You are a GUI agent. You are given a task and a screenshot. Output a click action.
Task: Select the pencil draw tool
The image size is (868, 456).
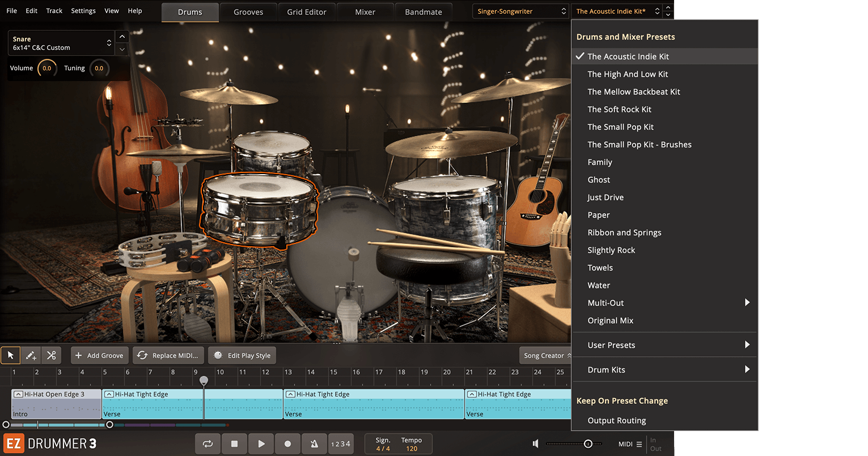(31, 356)
